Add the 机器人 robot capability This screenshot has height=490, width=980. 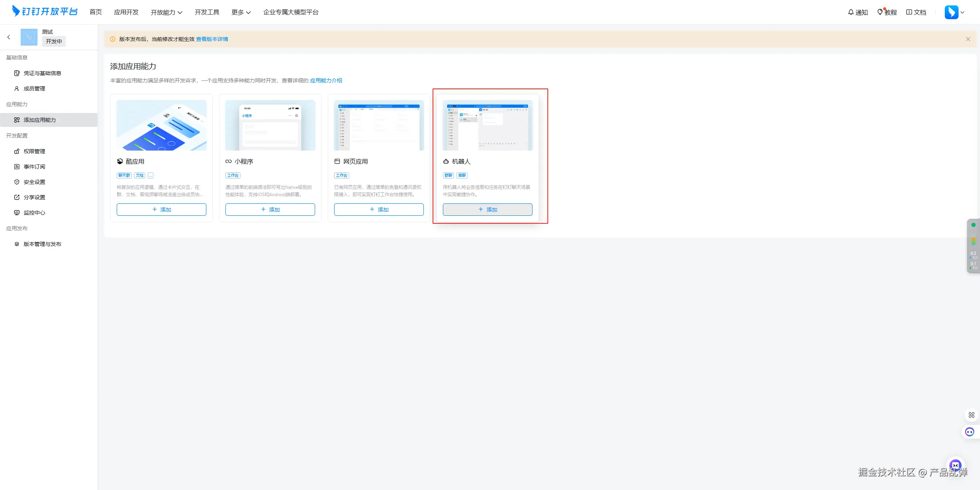click(x=487, y=210)
